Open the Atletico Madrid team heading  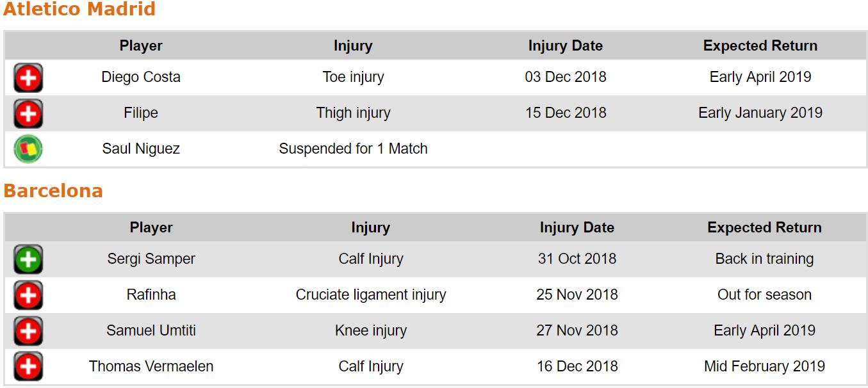79,10
